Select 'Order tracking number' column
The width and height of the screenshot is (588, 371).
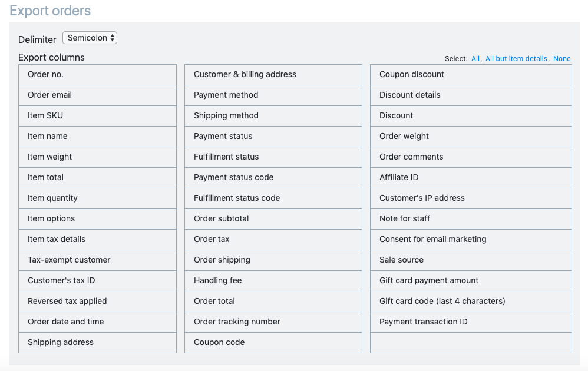click(273, 322)
